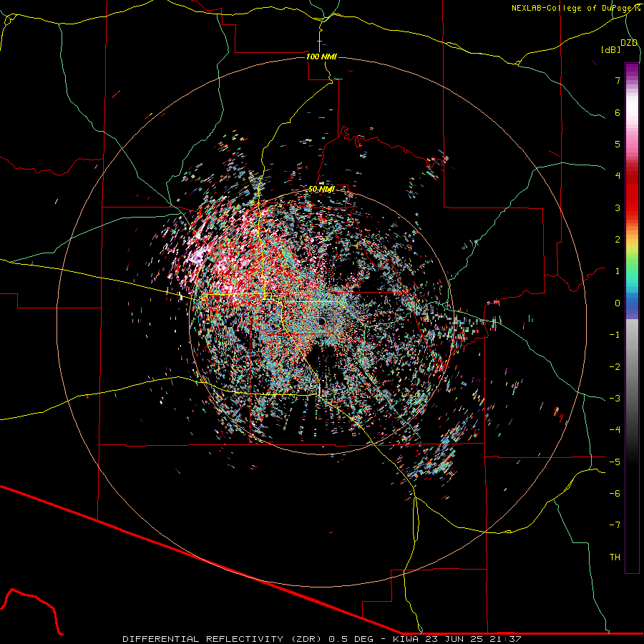Click the positive 5 value on the scale
Viewport: 644px width, 644px height.
[618, 144]
